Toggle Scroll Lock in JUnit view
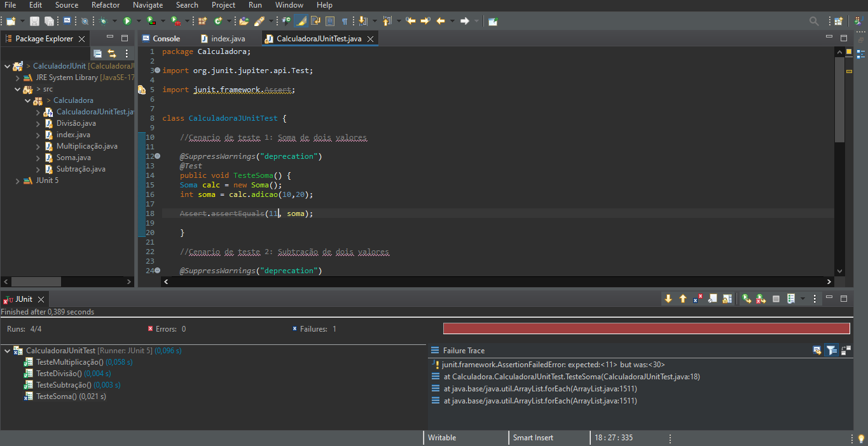Image resolution: width=868 pixels, height=446 pixels. click(727, 299)
